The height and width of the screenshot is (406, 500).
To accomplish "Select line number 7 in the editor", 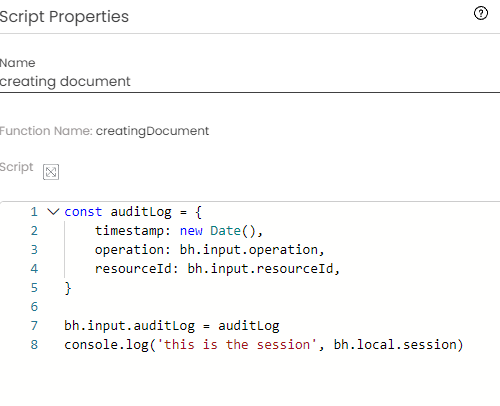I will [x=34, y=326].
